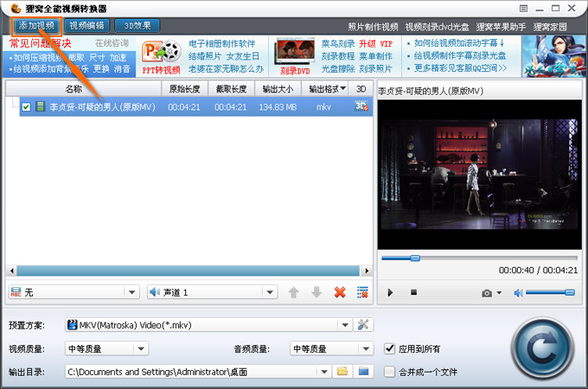Image resolution: width=588 pixels, height=389 pixels.
Task: Open the 在线咨询 link
Action: [112, 43]
